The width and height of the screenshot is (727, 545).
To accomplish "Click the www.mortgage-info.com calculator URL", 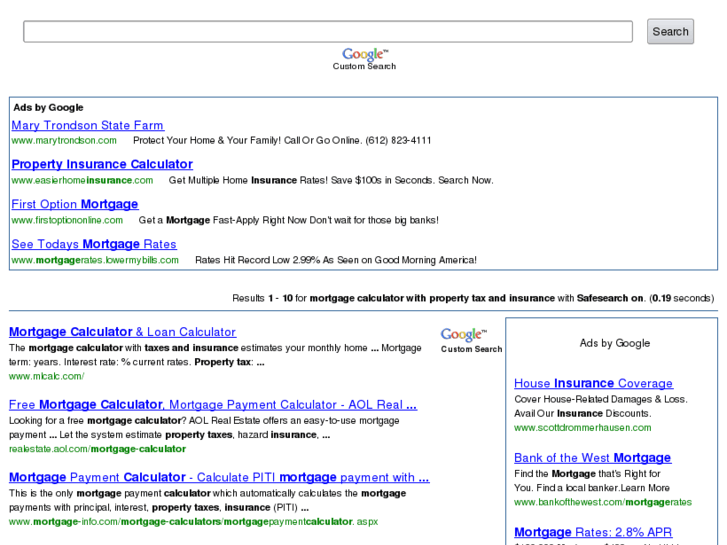I will pos(193,522).
